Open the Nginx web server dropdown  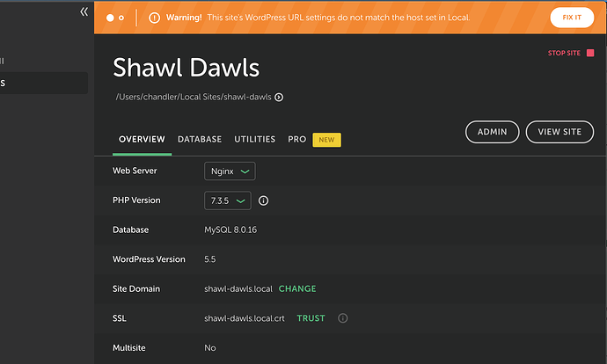click(230, 171)
